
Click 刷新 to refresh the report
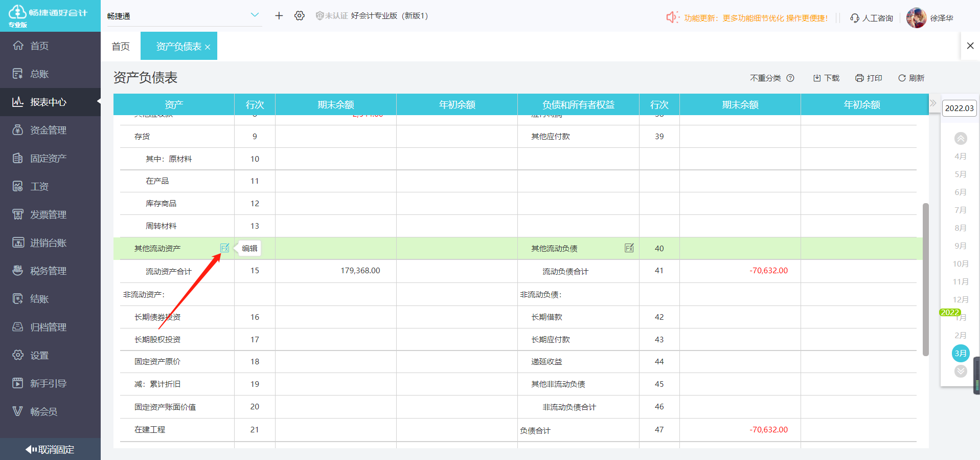coord(911,78)
